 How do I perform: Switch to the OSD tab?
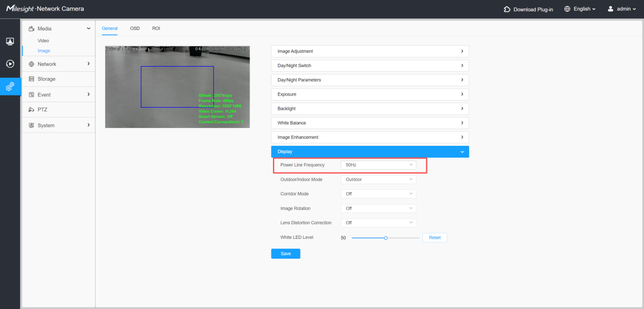coord(135,28)
